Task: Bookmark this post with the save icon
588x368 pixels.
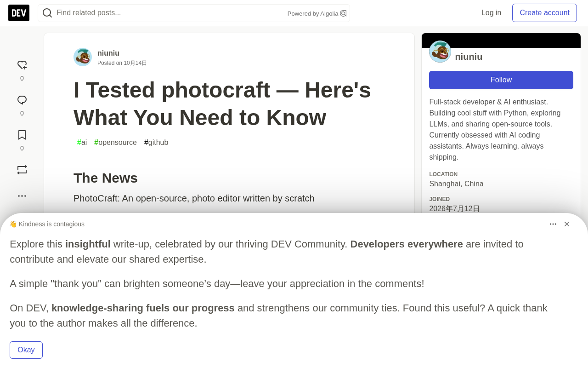Action: coord(22,135)
